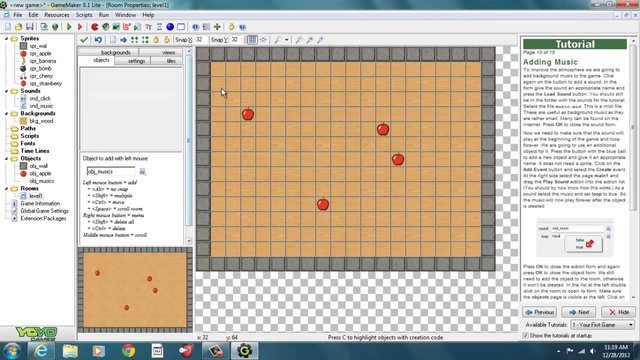
Task: Go to Previous tutorial page
Action: click(x=539, y=312)
